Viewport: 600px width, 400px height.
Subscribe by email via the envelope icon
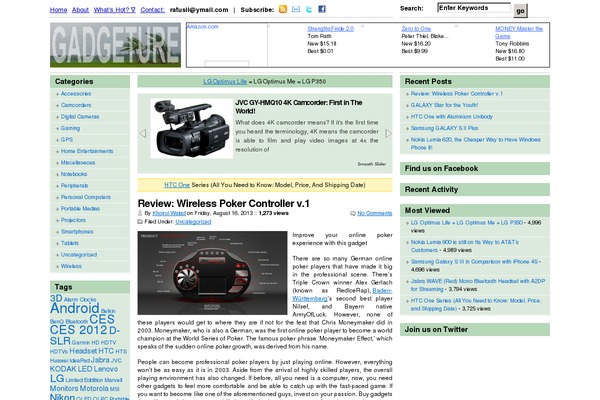(296, 9)
